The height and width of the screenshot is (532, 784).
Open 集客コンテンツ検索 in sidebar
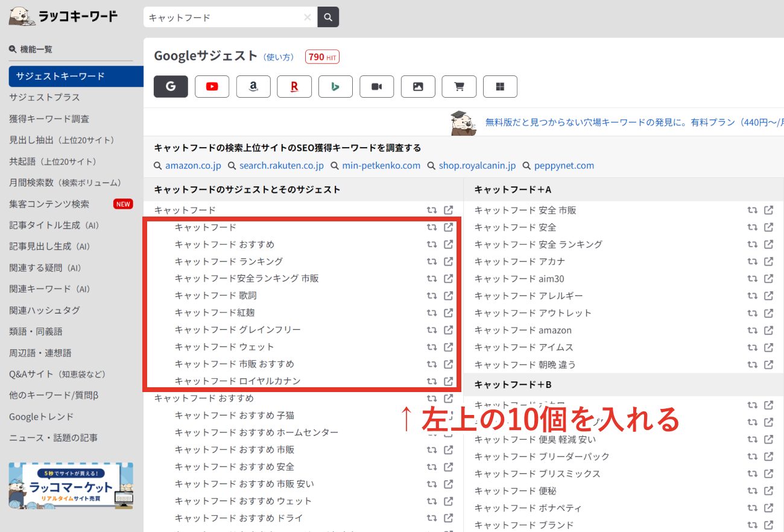pos(49,204)
